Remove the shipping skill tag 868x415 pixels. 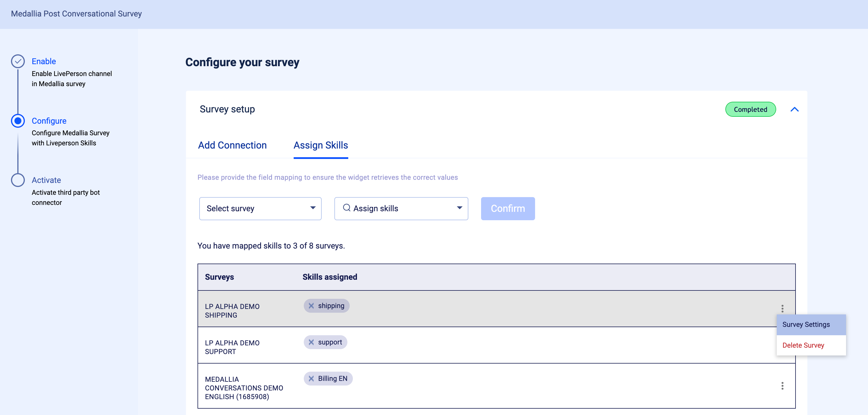click(311, 306)
